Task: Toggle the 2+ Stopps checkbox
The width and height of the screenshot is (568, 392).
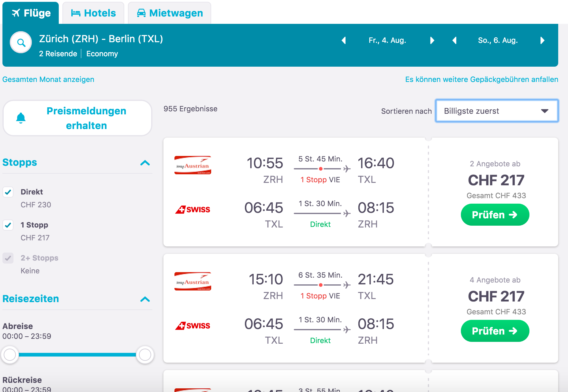Action: [x=8, y=258]
